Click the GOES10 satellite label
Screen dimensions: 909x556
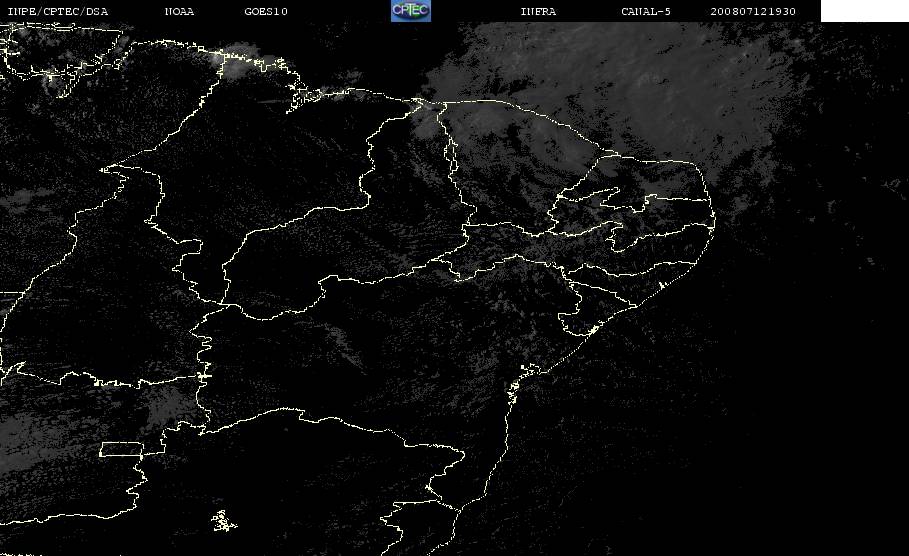coord(266,11)
